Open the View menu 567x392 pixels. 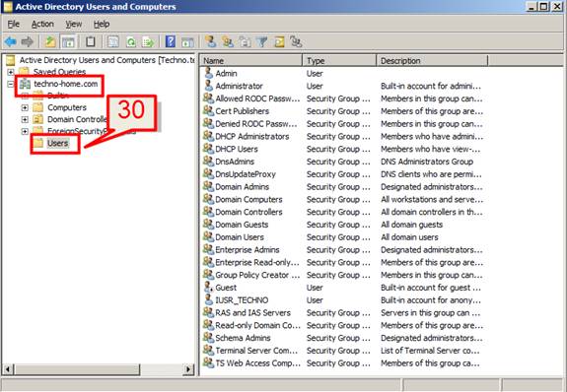point(73,25)
